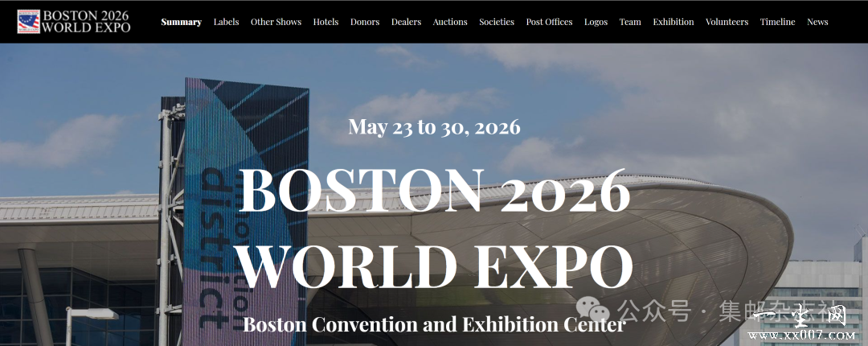Navigate to Donors
Viewport: 868px width, 346px height.
click(x=365, y=22)
